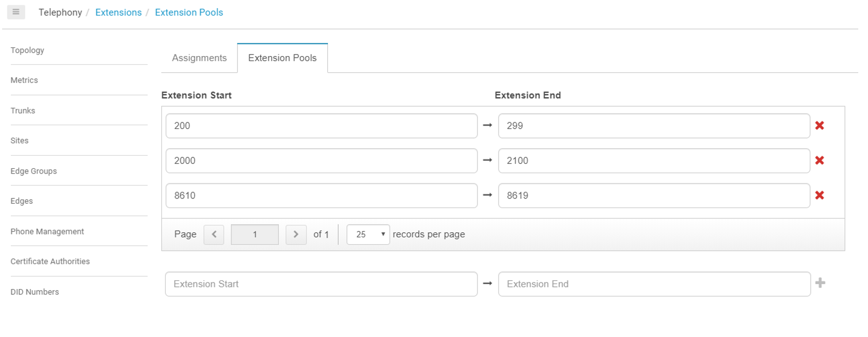Screen dimensions: 868x337
Task: Open Topology in the sidebar
Action: 28,50
